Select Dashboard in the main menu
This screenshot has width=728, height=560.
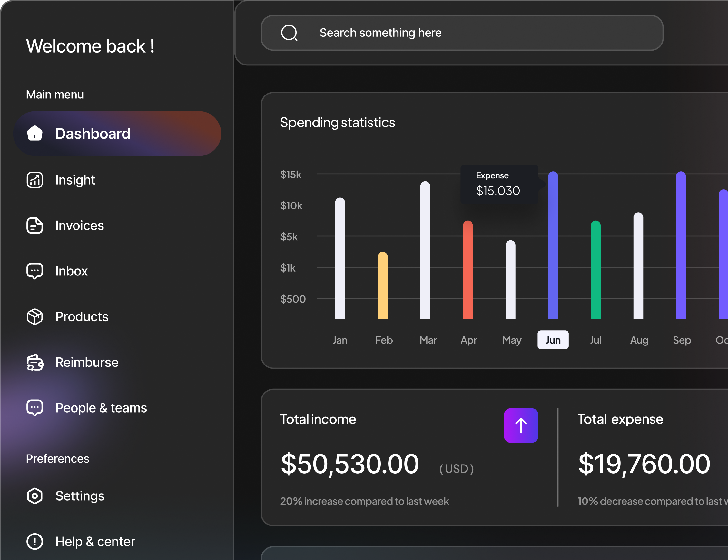point(93,133)
